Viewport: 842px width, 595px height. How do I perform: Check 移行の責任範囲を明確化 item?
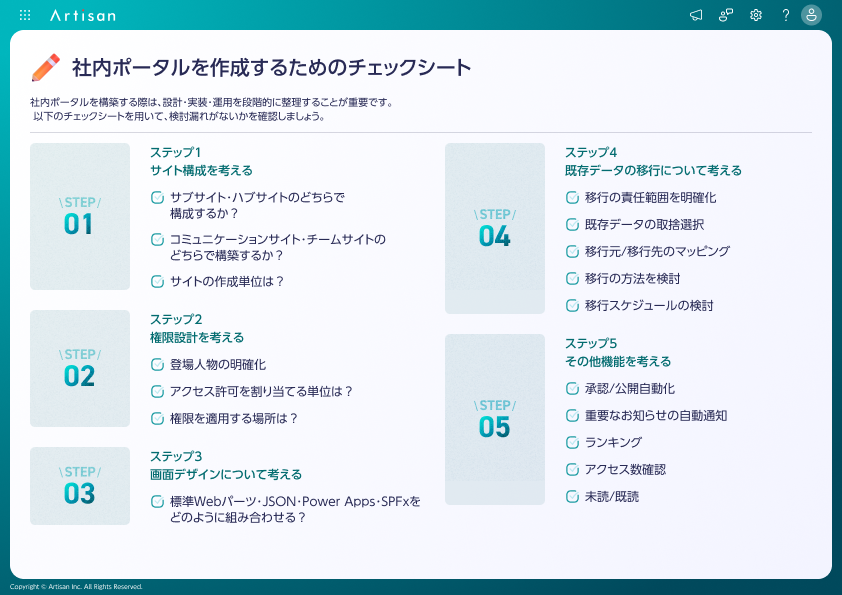click(x=572, y=198)
